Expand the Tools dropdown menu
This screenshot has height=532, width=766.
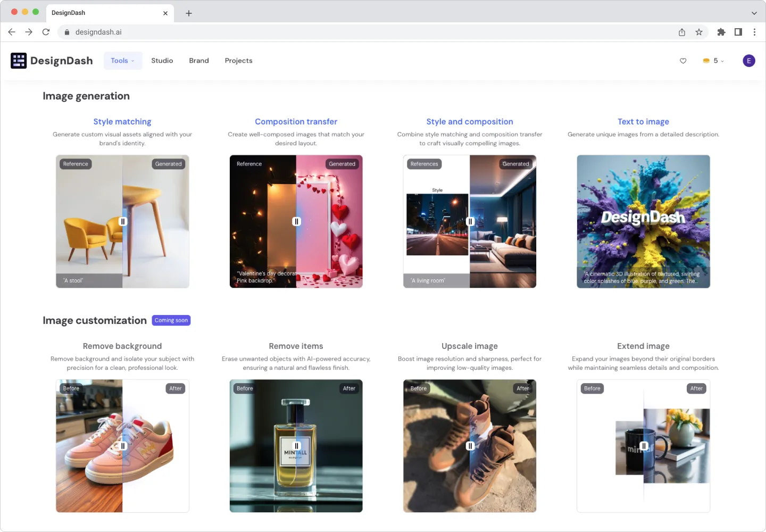(123, 61)
